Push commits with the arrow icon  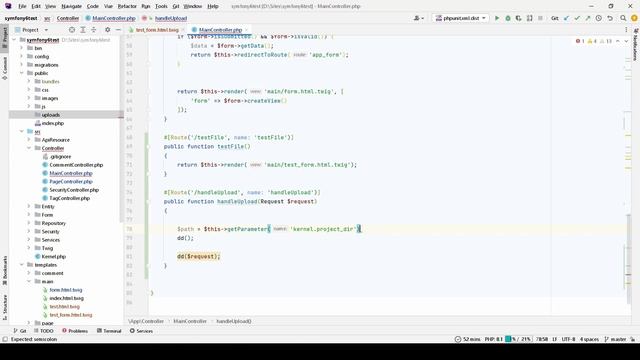point(588,18)
